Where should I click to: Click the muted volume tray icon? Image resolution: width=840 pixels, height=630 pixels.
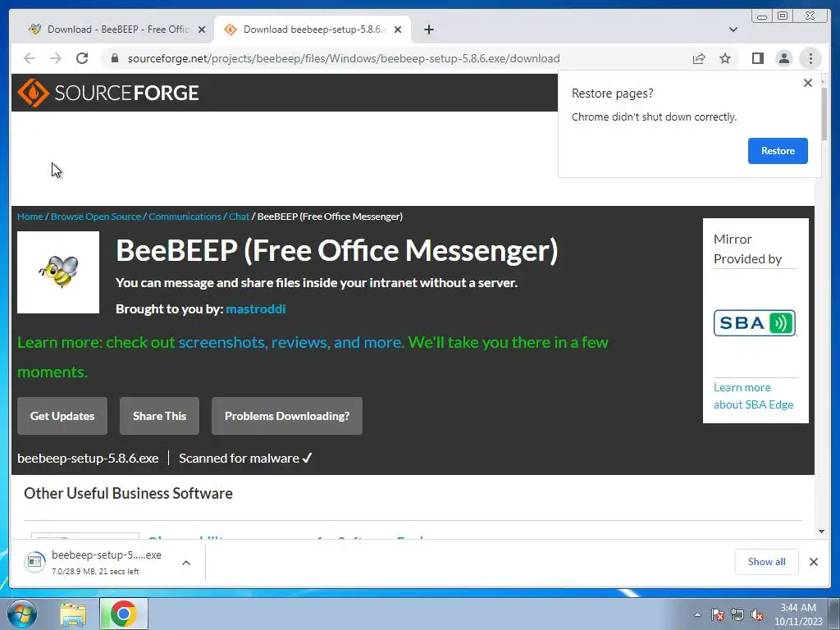(x=757, y=614)
